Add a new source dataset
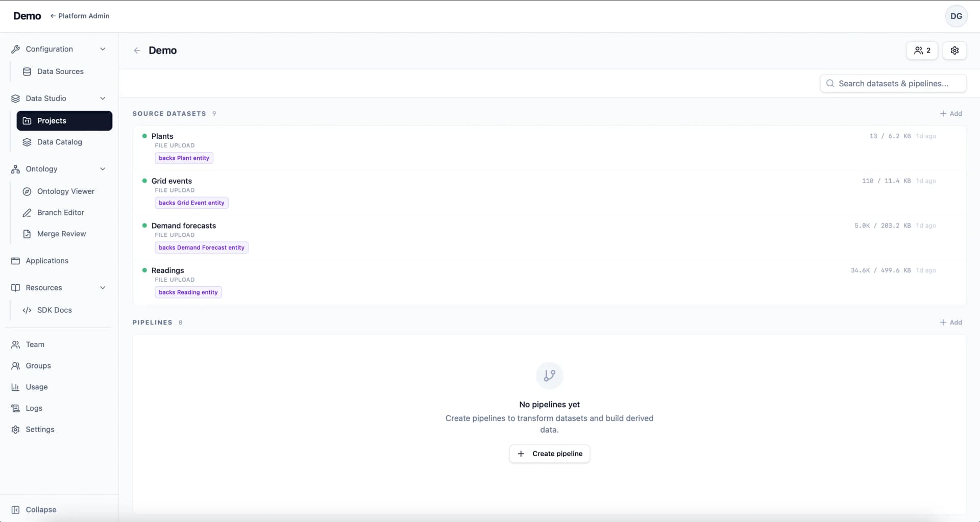 point(951,113)
